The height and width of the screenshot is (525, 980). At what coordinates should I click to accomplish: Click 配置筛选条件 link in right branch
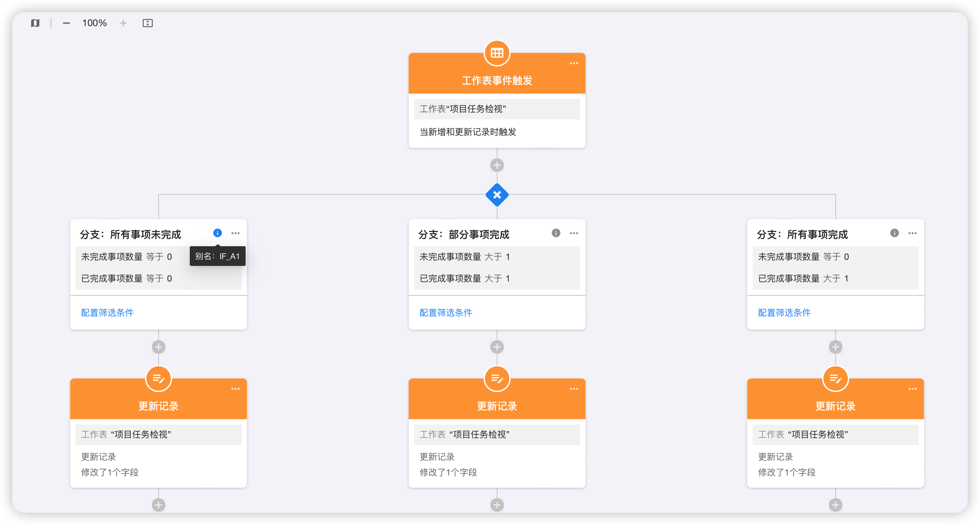pos(784,313)
